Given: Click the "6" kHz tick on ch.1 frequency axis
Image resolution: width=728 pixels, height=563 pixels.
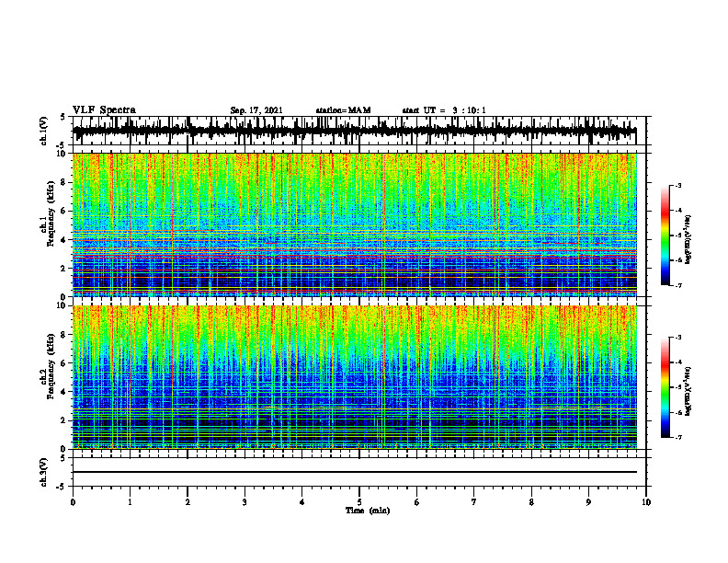Looking at the screenshot, I should pos(64,211).
